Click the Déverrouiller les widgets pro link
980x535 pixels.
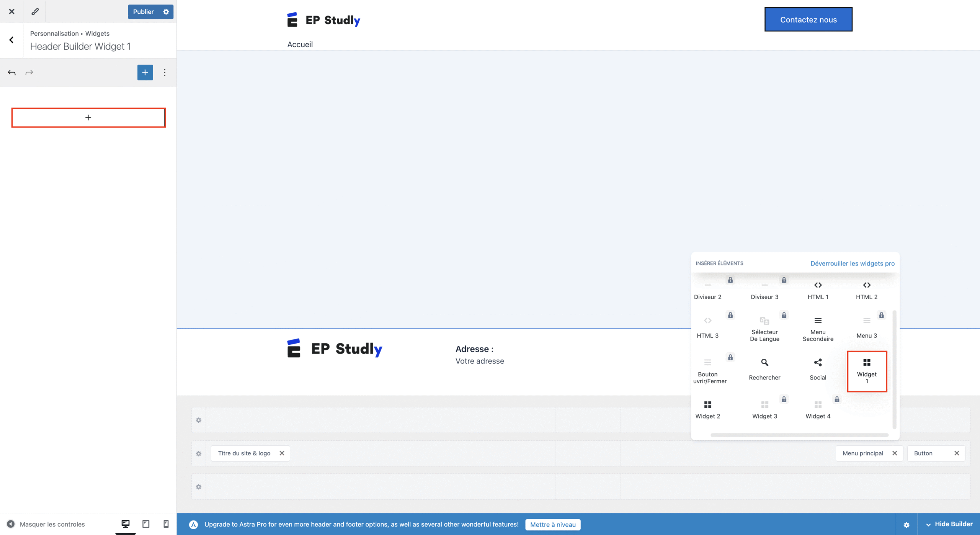(x=852, y=263)
